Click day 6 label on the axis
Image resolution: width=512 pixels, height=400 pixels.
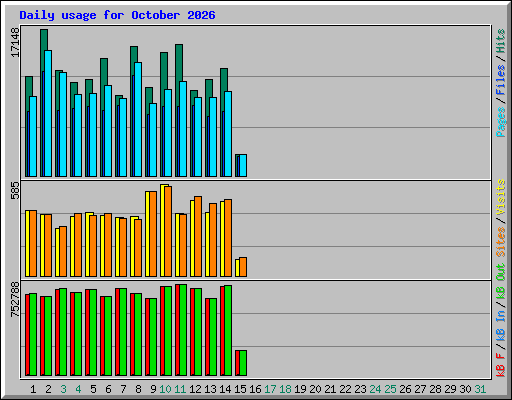click(x=108, y=389)
